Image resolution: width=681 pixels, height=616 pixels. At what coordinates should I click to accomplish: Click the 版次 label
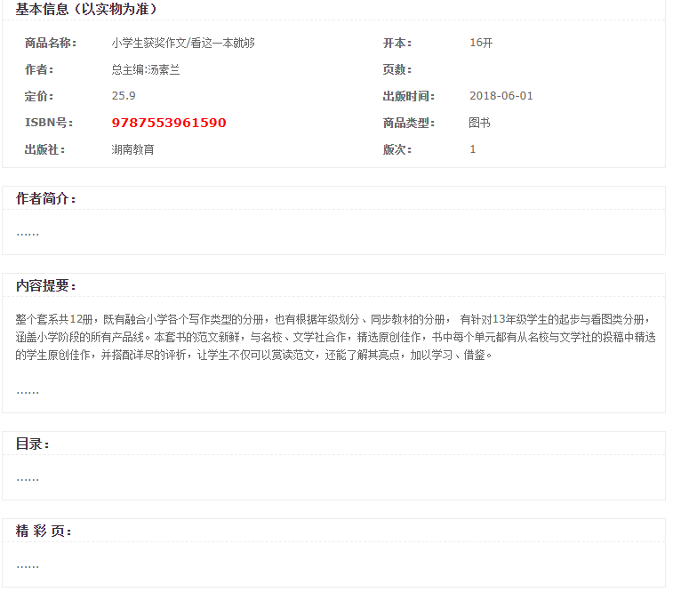coord(397,149)
